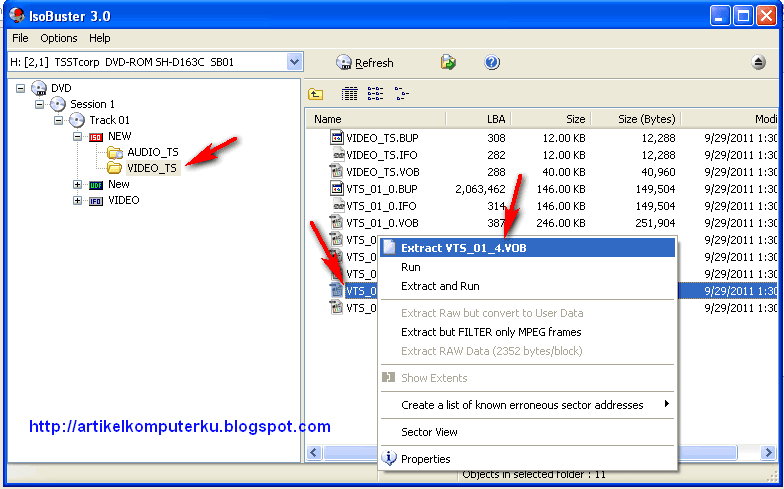Select the DVD disc icon in tree

click(x=39, y=88)
